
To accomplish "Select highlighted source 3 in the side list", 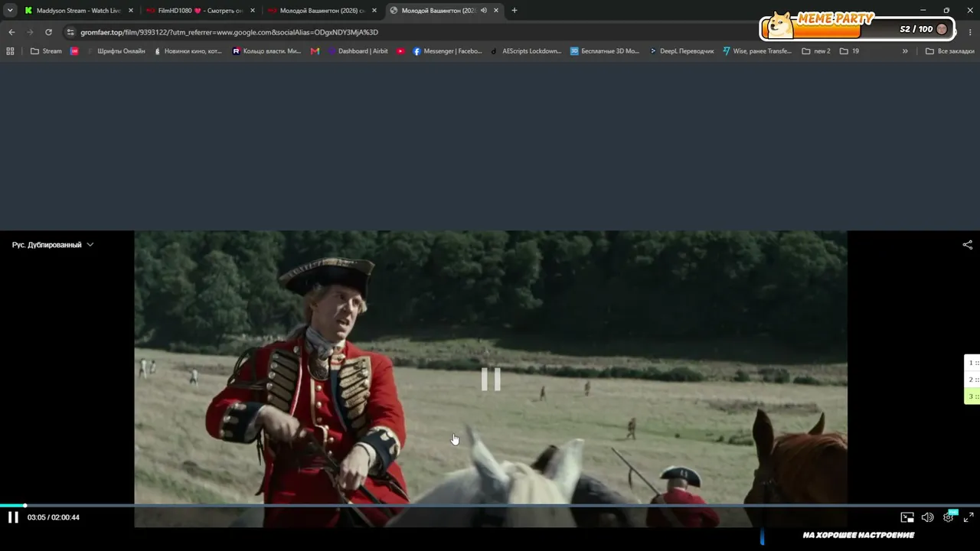I will pos(972,396).
